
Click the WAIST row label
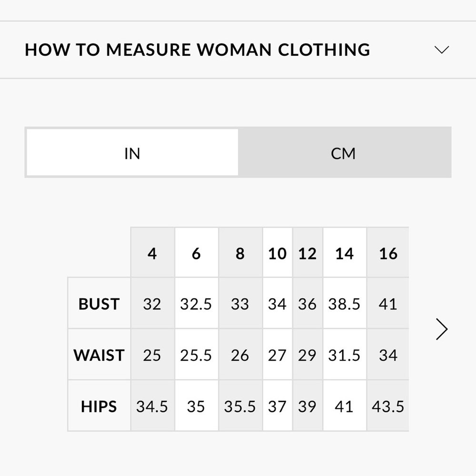click(x=99, y=355)
